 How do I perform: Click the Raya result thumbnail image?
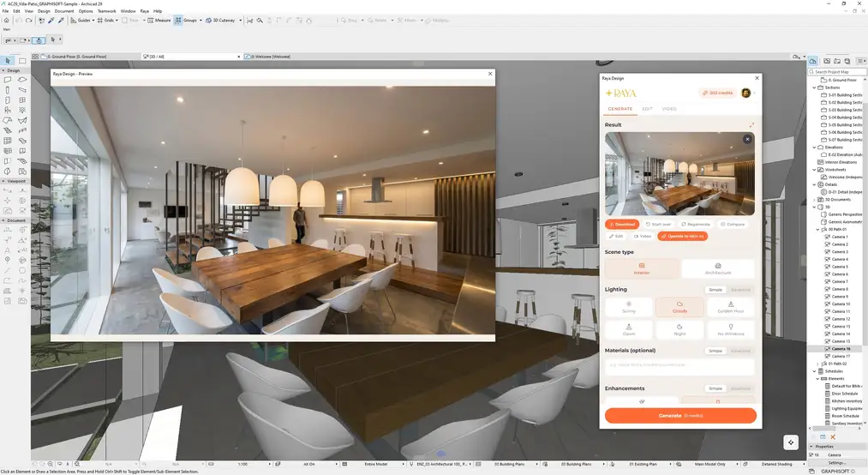679,173
